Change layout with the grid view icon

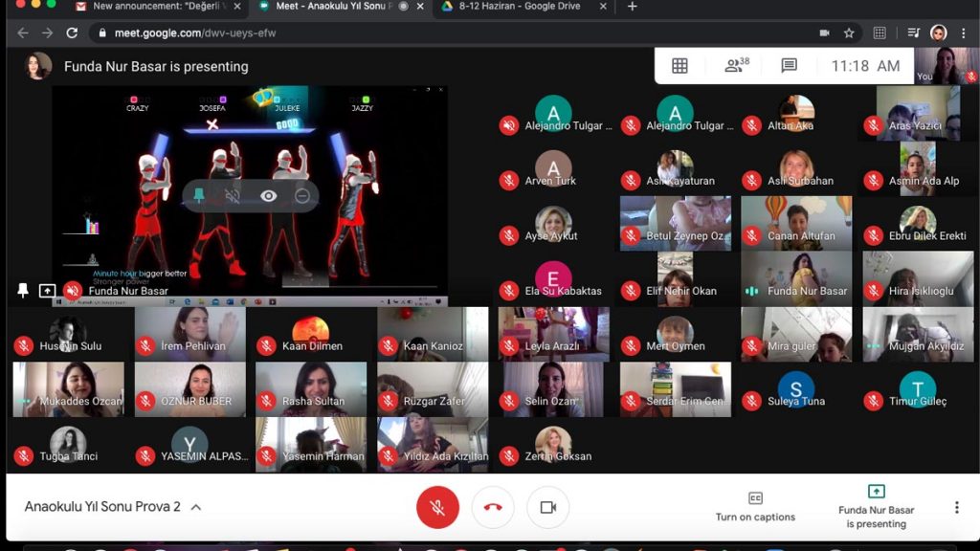tap(680, 66)
